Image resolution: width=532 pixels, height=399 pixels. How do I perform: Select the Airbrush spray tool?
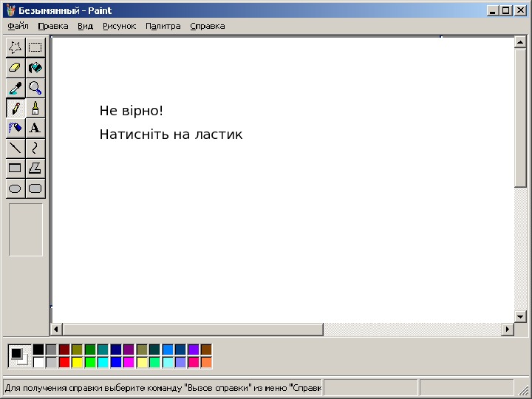[16, 128]
